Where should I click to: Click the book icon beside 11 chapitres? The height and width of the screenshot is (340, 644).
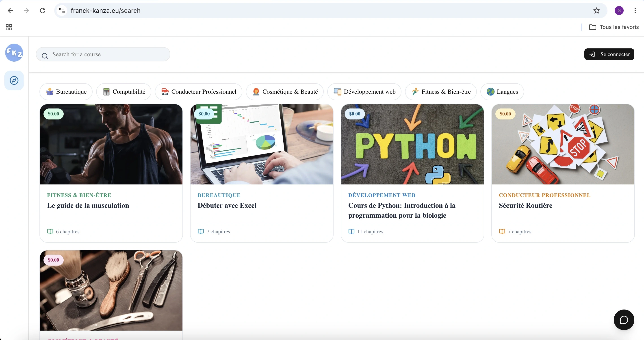[x=351, y=232]
